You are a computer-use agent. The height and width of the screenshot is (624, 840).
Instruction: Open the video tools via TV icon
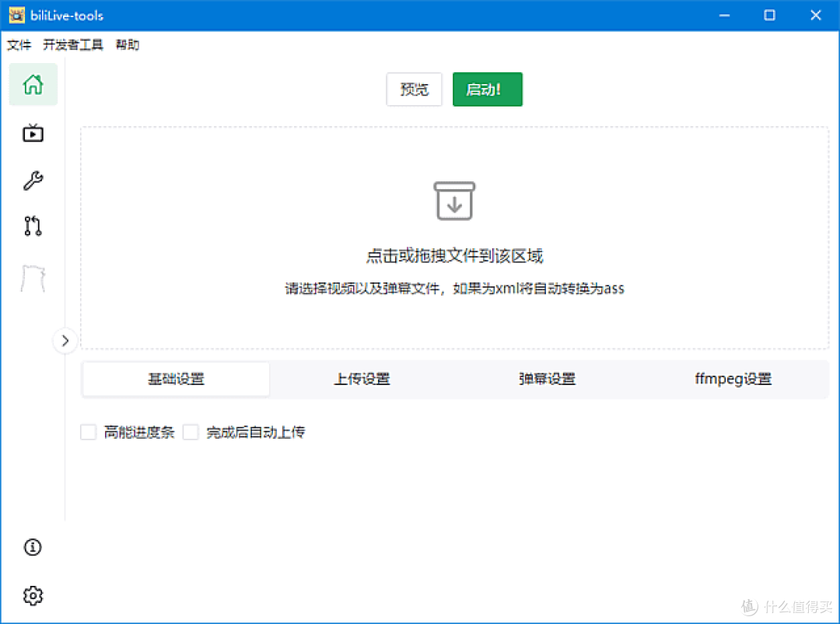pos(33,133)
